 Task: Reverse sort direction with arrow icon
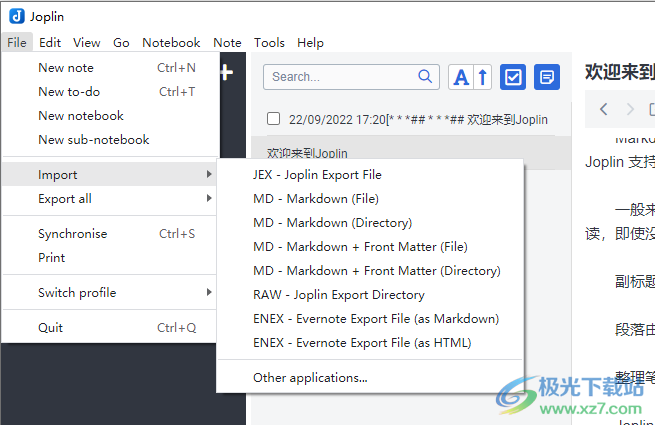point(483,77)
